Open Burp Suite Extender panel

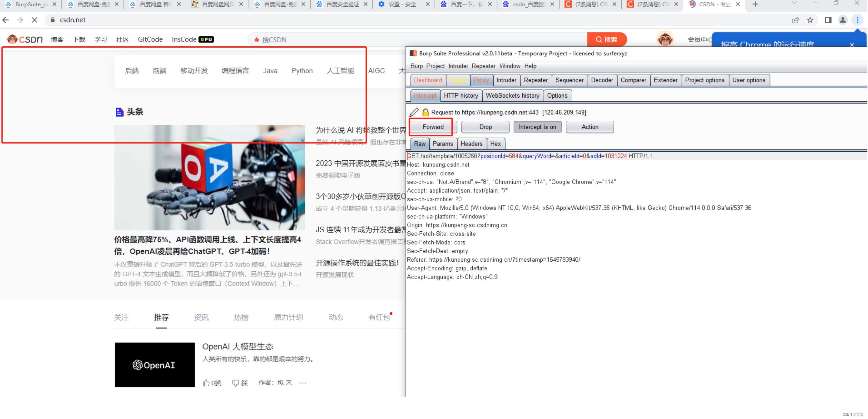click(x=664, y=80)
